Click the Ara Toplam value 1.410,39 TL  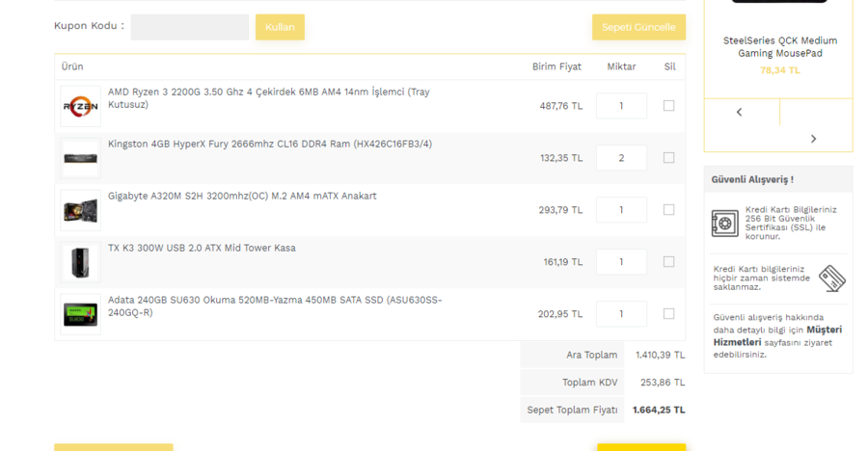click(x=660, y=355)
